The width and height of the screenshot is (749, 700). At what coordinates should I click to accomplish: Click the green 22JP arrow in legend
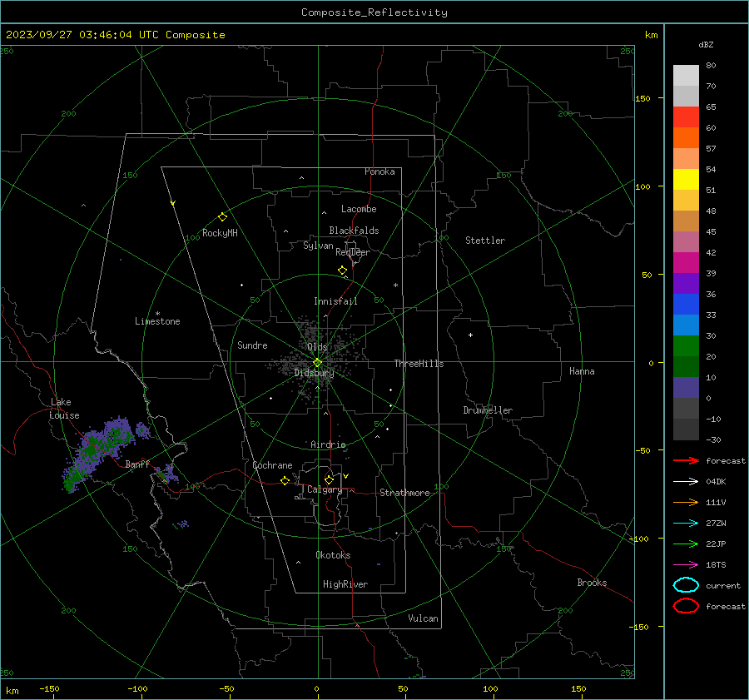pyautogui.click(x=686, y=544)
